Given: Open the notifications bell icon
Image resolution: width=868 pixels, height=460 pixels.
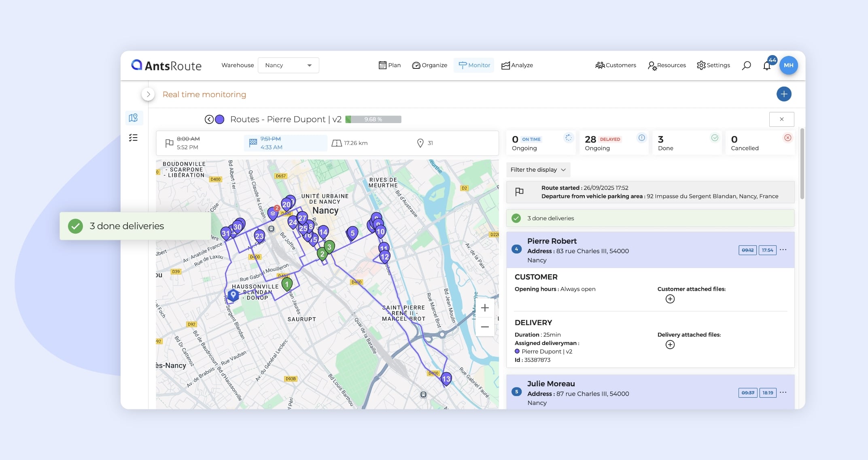Looking at the screenshot, I should pos(767,66).
